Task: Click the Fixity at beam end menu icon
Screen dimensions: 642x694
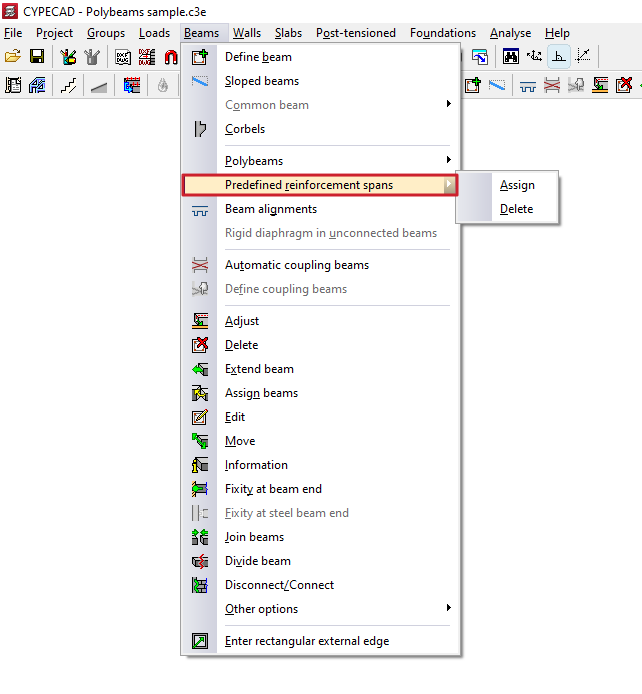Action: coord(200,489)
